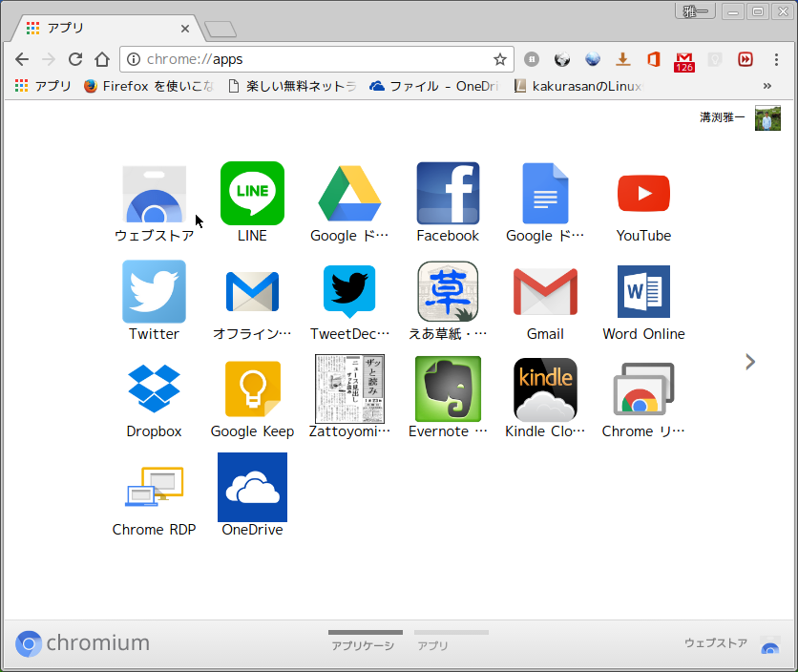Close the アプリ tab

[185, 29]
